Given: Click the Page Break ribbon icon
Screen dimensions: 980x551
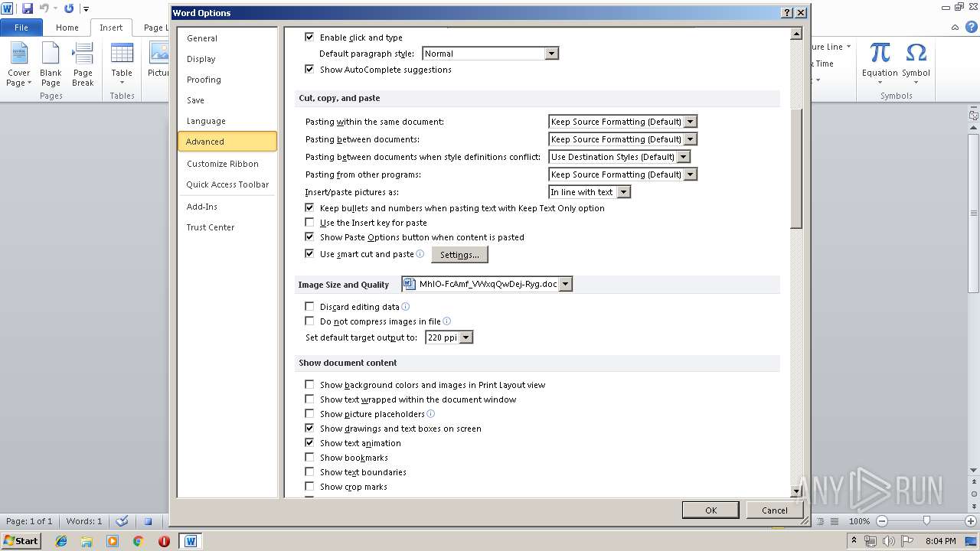Looking at the screenshot, I should tap(83, 65).
